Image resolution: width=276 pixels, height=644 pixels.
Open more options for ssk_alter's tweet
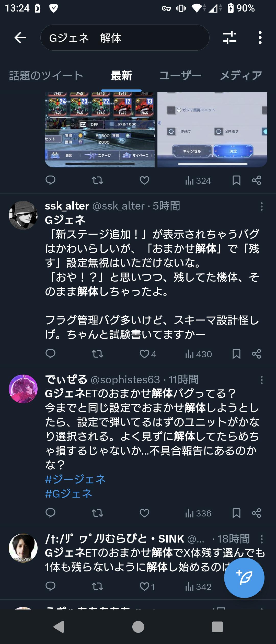(261, 206)
